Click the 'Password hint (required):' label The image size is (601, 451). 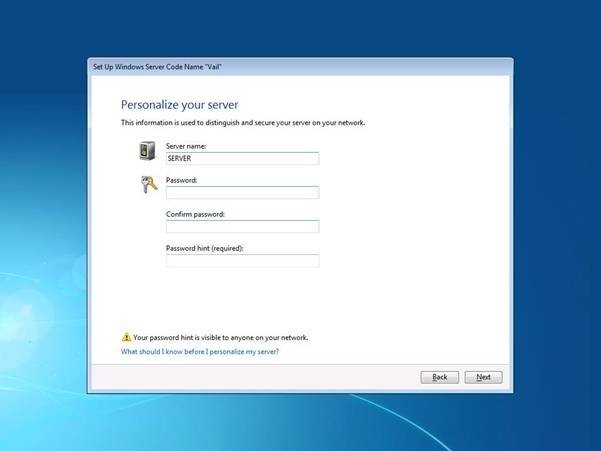205,248
